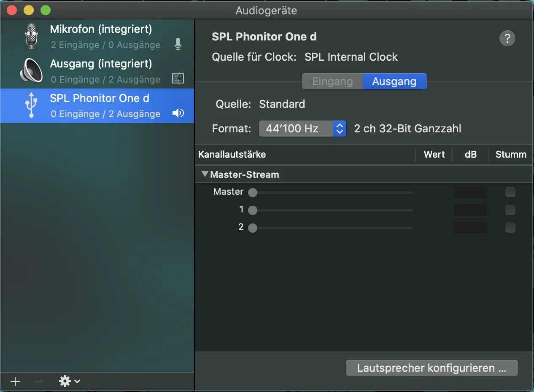Screen dimensions: 534x392
Task: Click the Finder system sound indicator icon
Action: point(178,78)
